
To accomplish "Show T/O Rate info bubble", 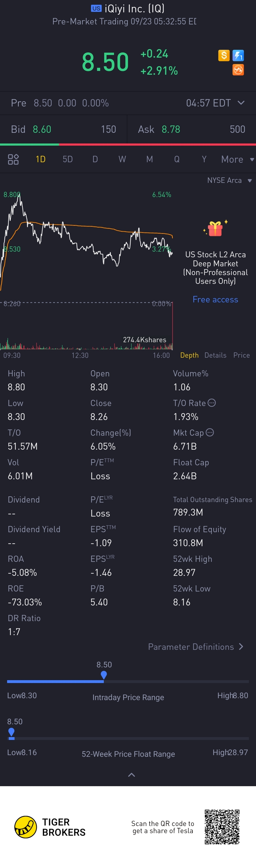I will click(212, 403).
